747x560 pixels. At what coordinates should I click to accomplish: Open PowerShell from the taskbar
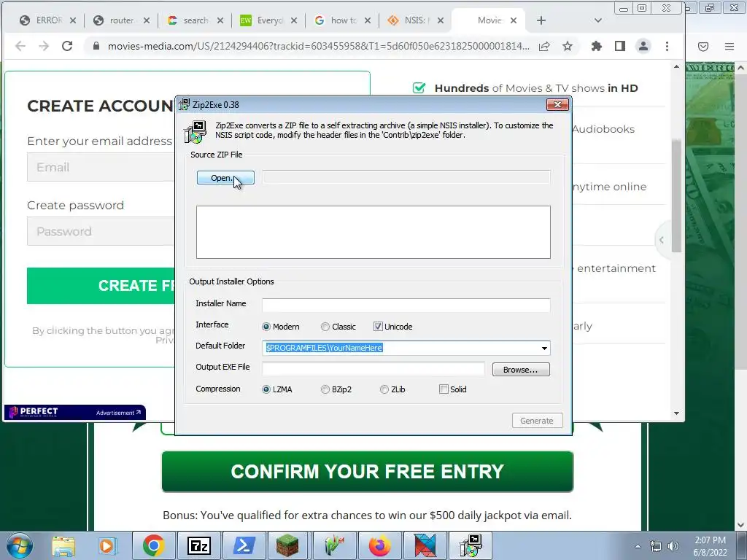(244, 545)
